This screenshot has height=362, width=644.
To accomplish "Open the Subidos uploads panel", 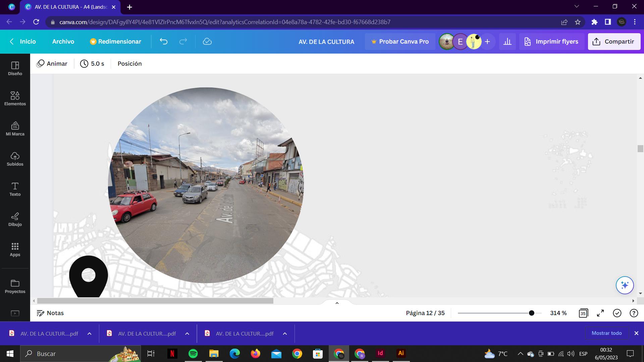I will 15,159.
